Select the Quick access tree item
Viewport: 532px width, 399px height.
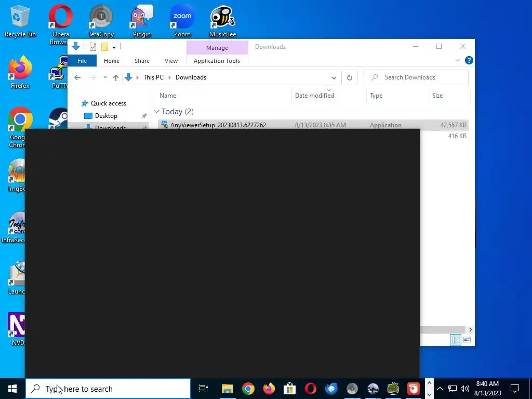(108, 103)
